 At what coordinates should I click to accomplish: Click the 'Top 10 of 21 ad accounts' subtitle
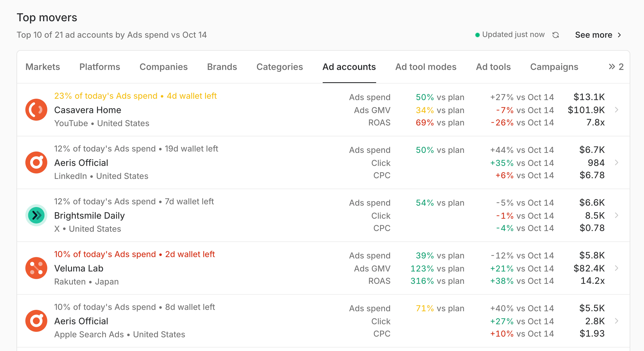[112, 35]
